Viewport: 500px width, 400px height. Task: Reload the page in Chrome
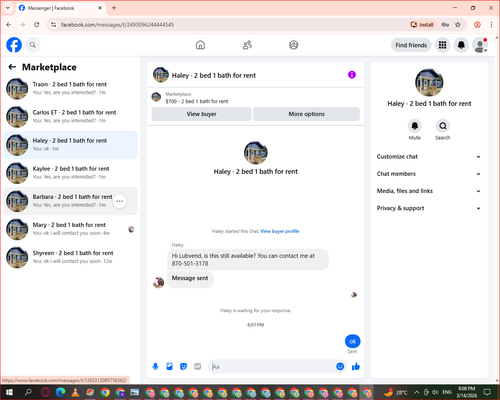pos(37,25)
